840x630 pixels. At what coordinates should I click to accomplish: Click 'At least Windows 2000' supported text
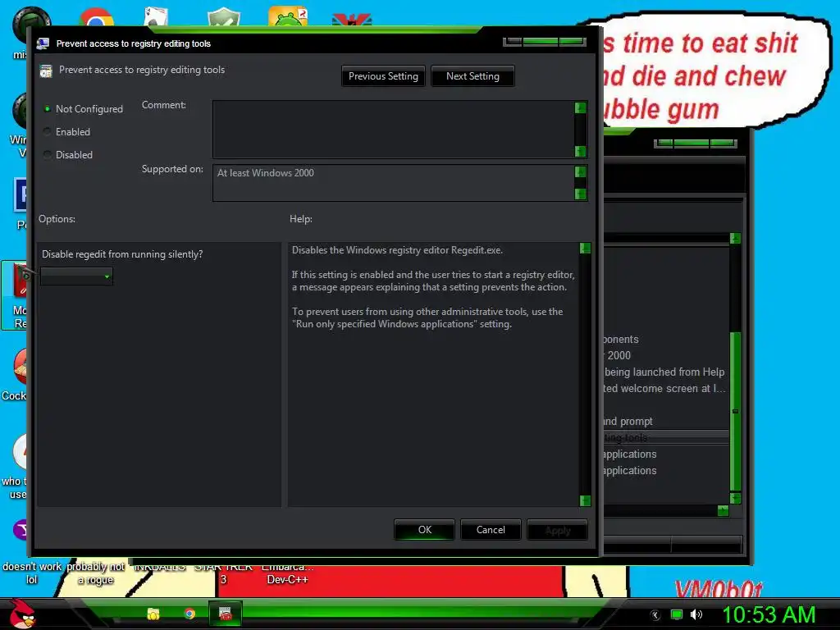(x=266, y=173)
